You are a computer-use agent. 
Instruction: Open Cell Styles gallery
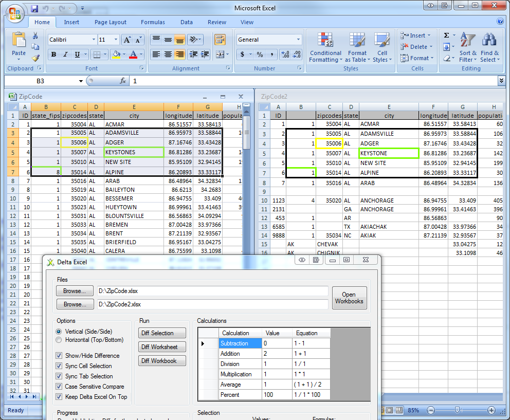(382, 47)
